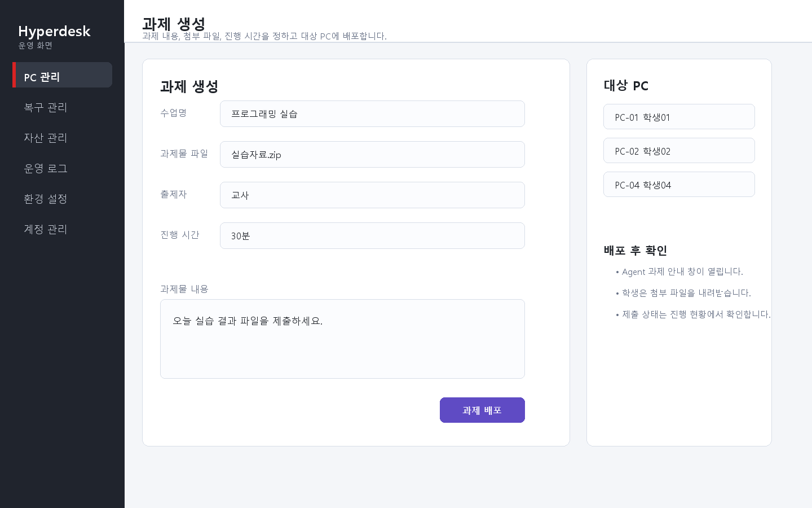812x508 pixels.
Task: Click the 과제물 파일 label
Action: click(184, 154)
